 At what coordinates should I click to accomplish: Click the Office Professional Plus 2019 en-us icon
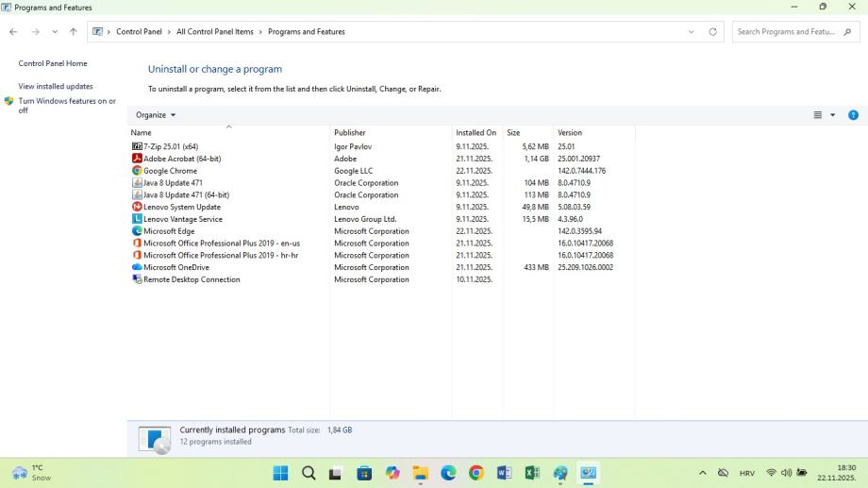[x=137, y=244]
